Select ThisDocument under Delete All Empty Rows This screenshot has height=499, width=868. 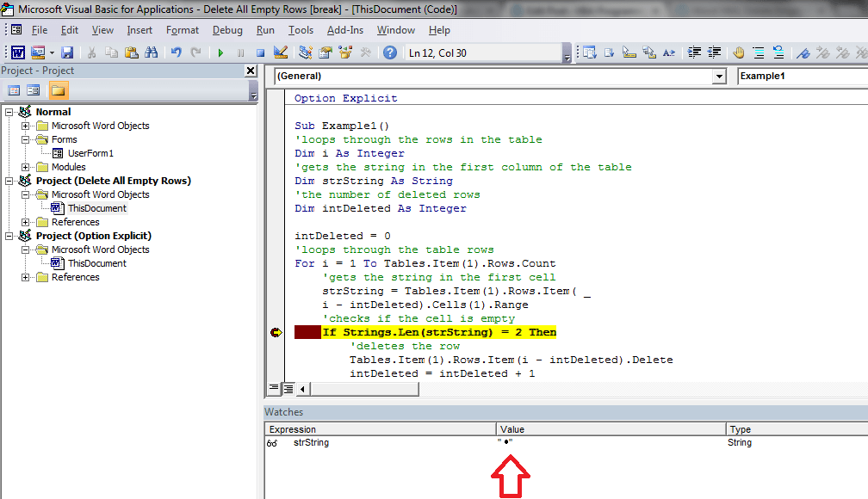pyautogui.click(x=96, y=208)
